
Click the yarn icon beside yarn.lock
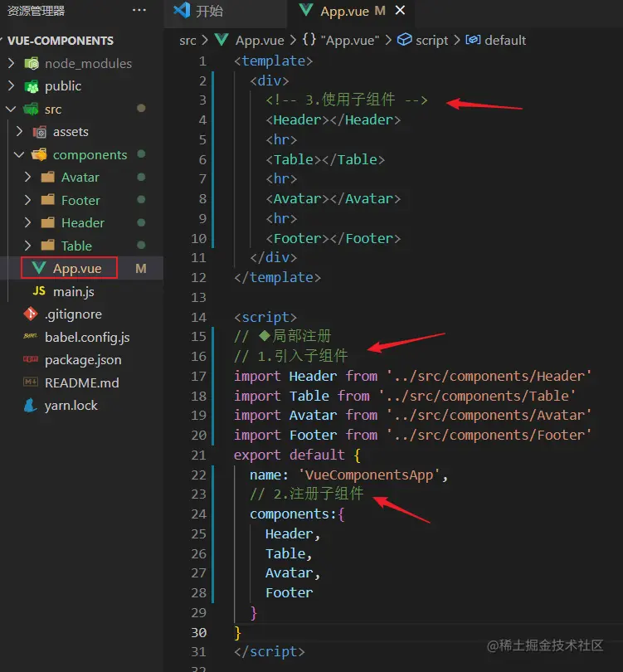[x=31, y=405]
